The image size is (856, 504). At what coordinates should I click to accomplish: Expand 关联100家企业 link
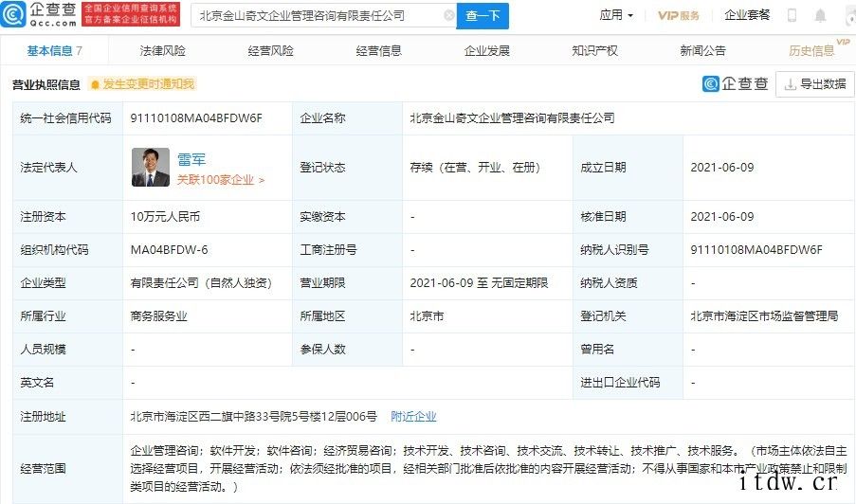click(x=221, y=179)
